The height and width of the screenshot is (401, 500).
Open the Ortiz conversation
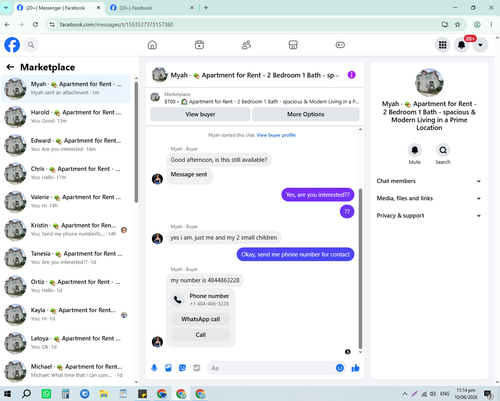click(x=66, y=286)
